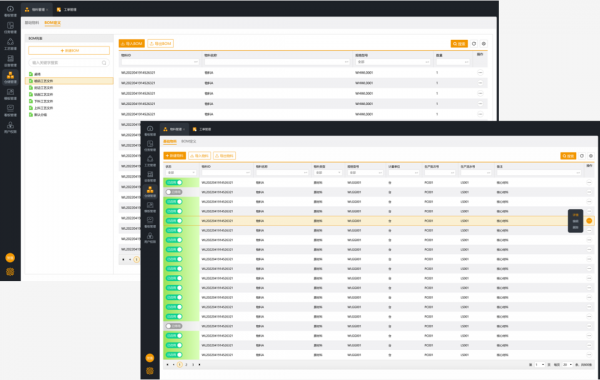
Task: Open the orange cubes module in the back window sidebar
Action: (x=10, y=77)
